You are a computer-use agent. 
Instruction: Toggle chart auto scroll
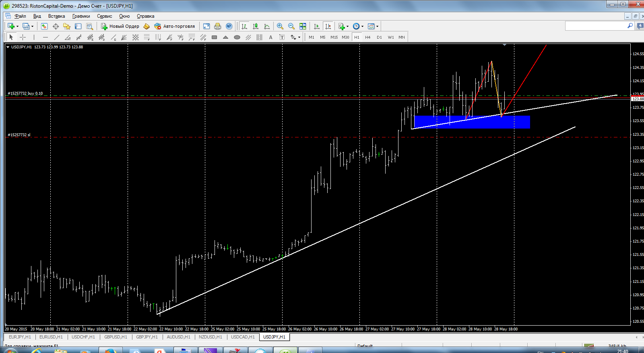(x=317, y=26)
